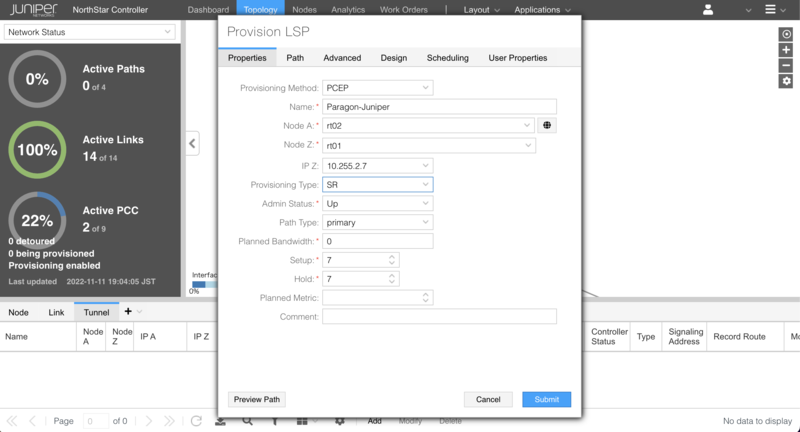Switch to the Path tab
The image size is (800, 432).
(295, 58)
